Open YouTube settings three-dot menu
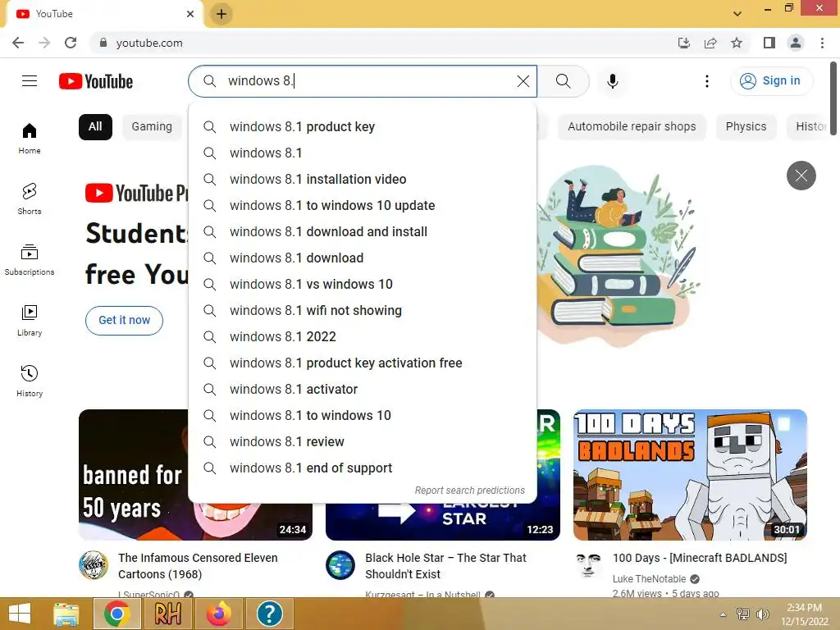The image size is (840, 630). pos(706,81)
